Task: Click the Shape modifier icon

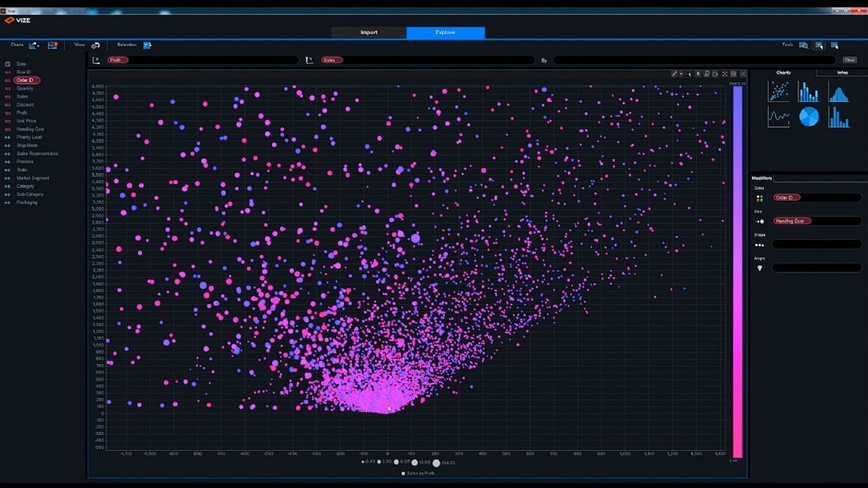Action: click(759, 245)
